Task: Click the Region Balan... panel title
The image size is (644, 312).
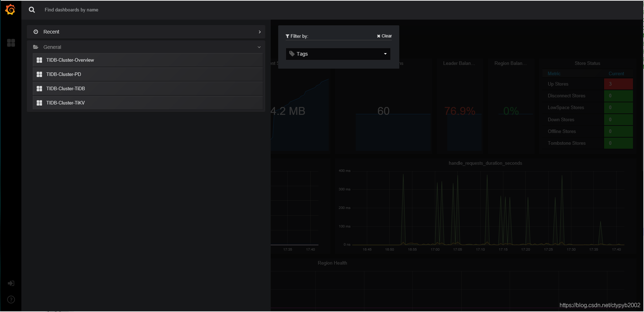Action: click(x=510, y=63)
